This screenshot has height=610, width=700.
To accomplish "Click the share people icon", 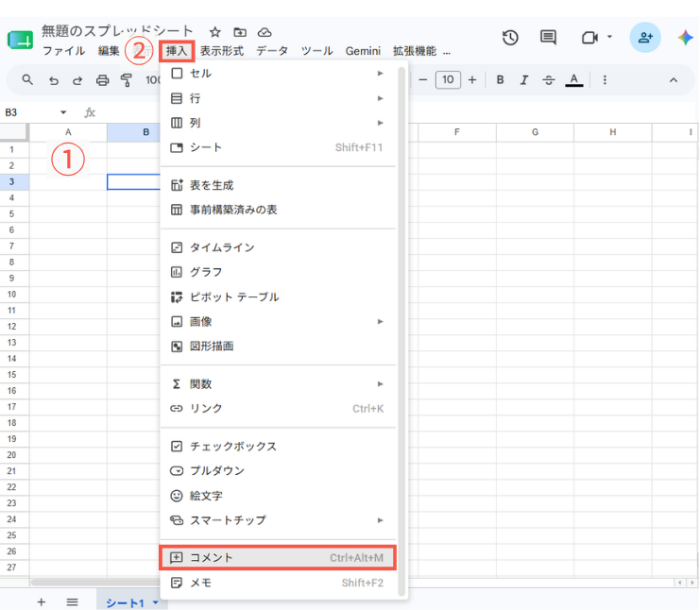I will click(x=645, y=38).
